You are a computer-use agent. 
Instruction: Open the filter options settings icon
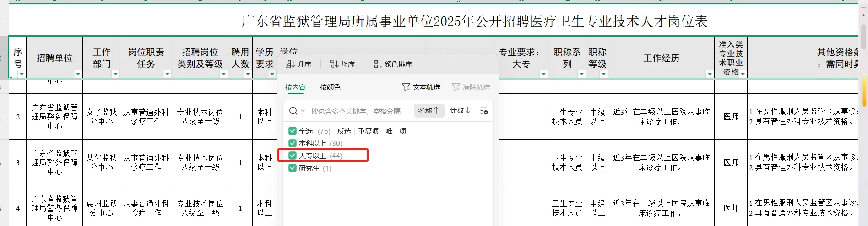[x=484, y=111]
